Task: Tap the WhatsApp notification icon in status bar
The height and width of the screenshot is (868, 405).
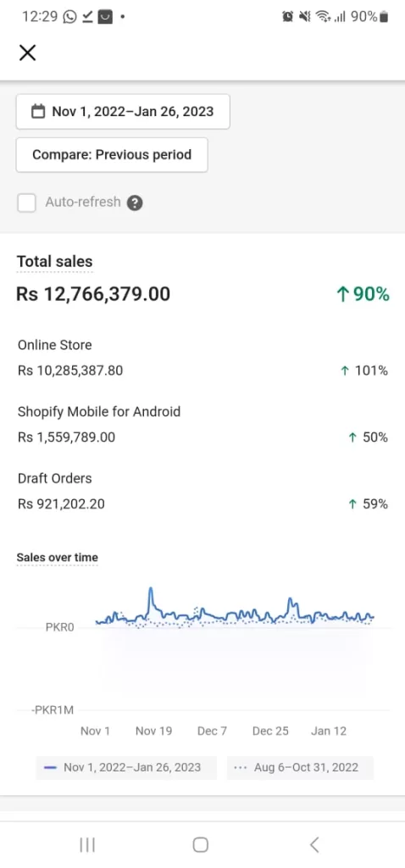Action: pyautogui.click(x=69, y=17)
